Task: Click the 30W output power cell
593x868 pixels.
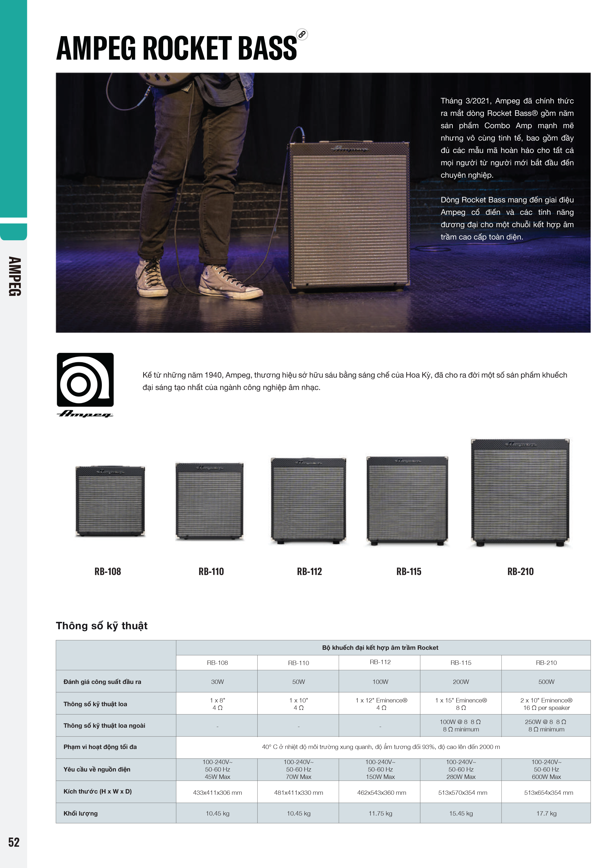Action: pyautogui.click(x=217, y=682)
